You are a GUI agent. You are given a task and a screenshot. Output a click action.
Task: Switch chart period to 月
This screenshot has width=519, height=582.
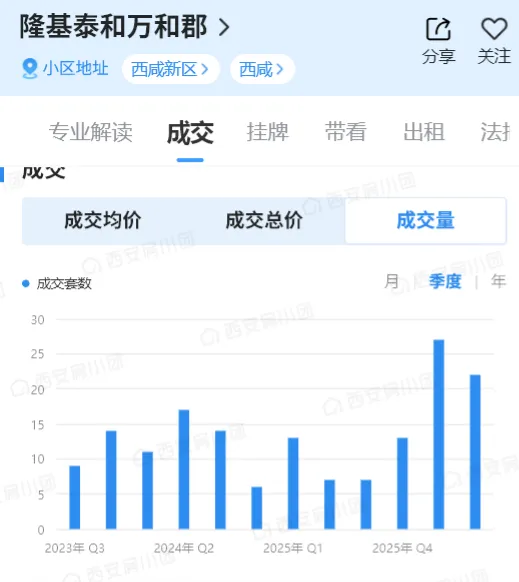tap(392, 281)
